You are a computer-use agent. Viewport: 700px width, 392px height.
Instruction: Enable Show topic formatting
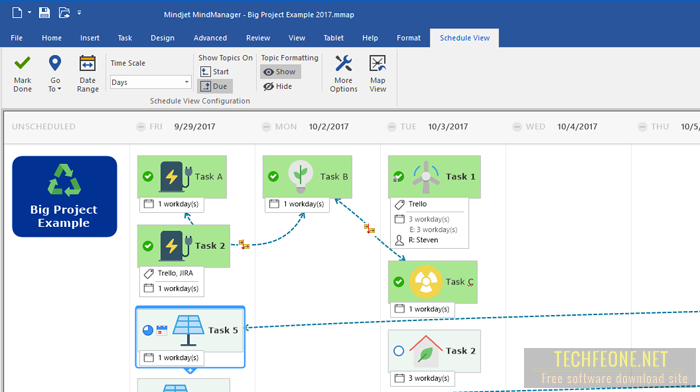pos(280,71)
